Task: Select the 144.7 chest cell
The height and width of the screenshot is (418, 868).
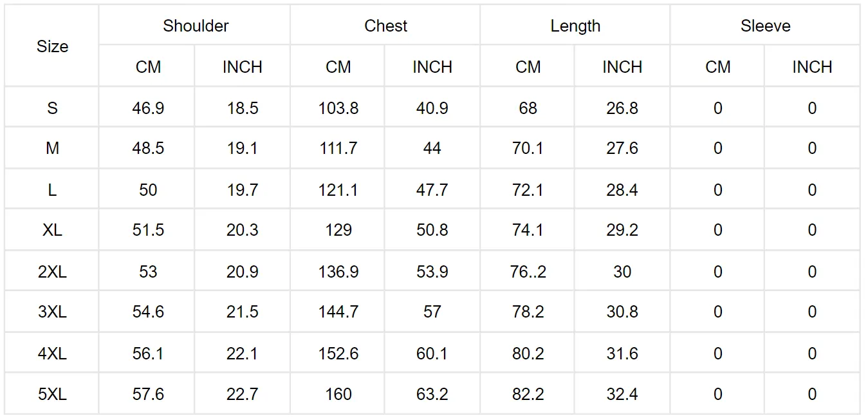Action: (338, 312)
